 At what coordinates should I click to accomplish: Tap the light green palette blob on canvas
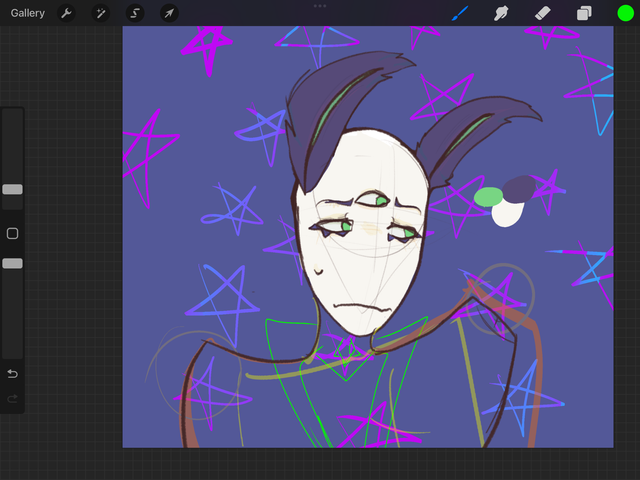tap(488, 197)
